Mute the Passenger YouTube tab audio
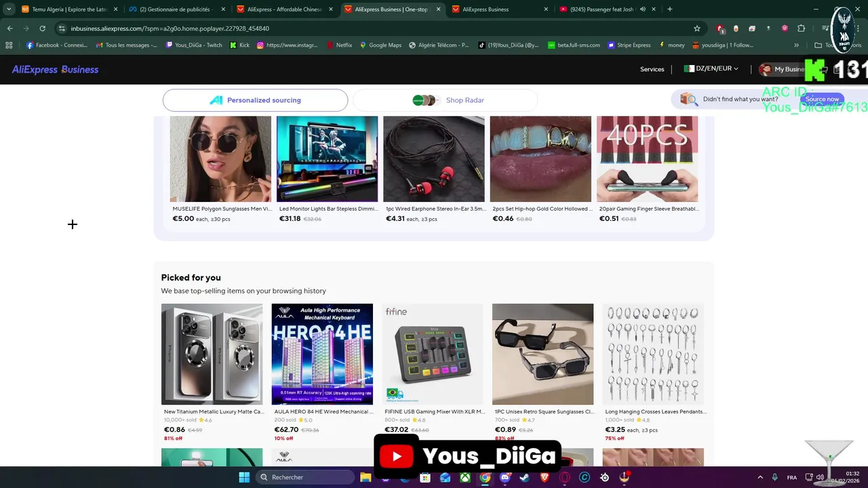Screen dimensions: 868x488 click(x=643, y=9)
